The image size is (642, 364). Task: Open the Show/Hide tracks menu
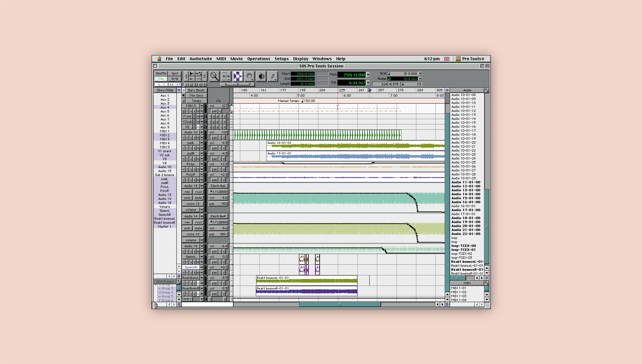click(x=165, y=90)
